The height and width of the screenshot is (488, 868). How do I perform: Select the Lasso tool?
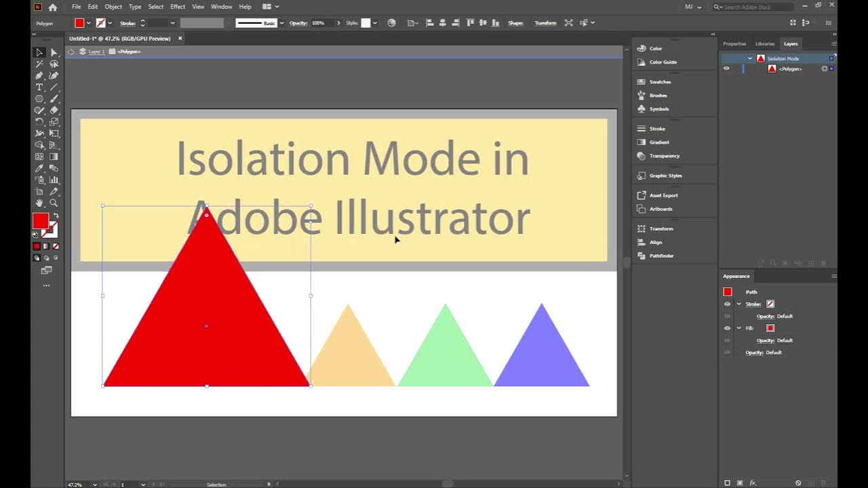pyautogui.click(x=54, y=64)
